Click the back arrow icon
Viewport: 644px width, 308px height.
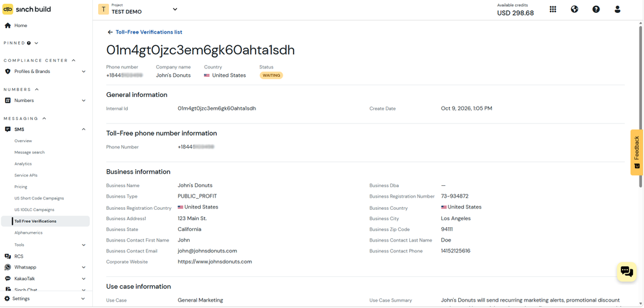[x=110, y=32]
